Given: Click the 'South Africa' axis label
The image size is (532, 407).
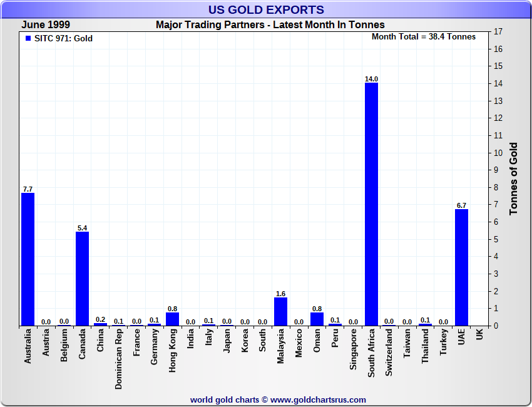Looking at the screenshot, I should 371,353.
